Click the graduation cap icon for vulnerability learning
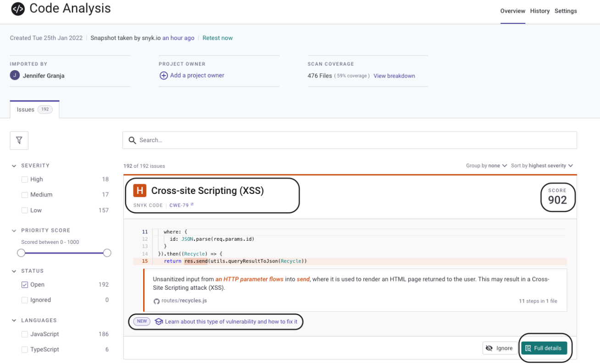 [x=159, y=321]
